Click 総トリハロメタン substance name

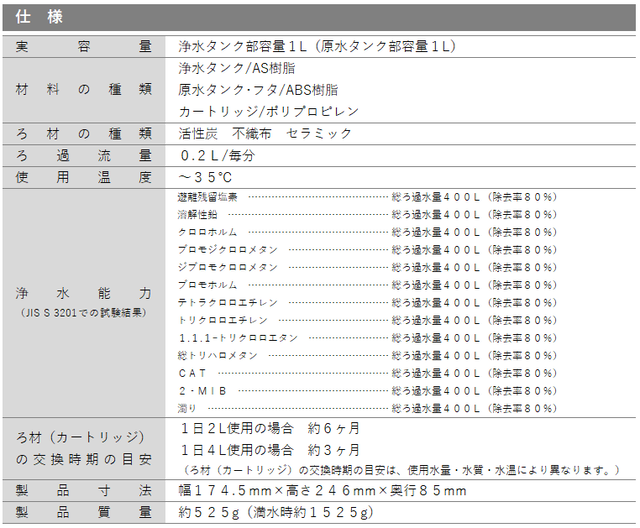coord(218,356)
